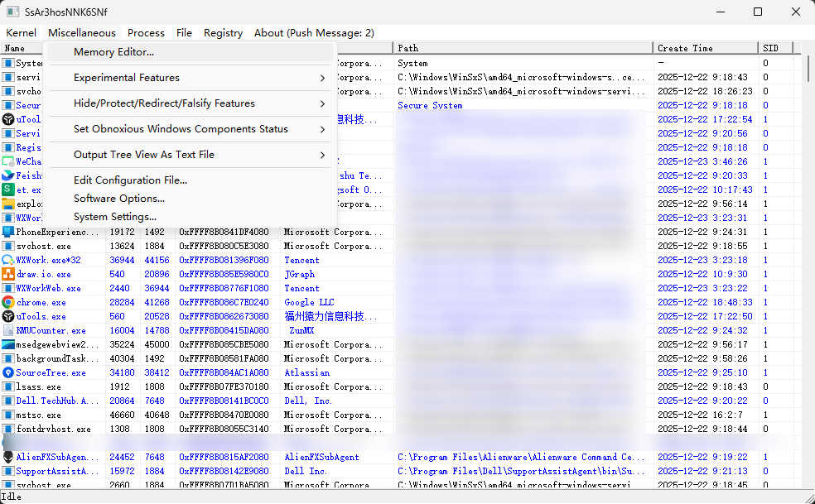Click the vertical scrollbar of process list
This screenshot has width=815, height=504.
(808, 248)
